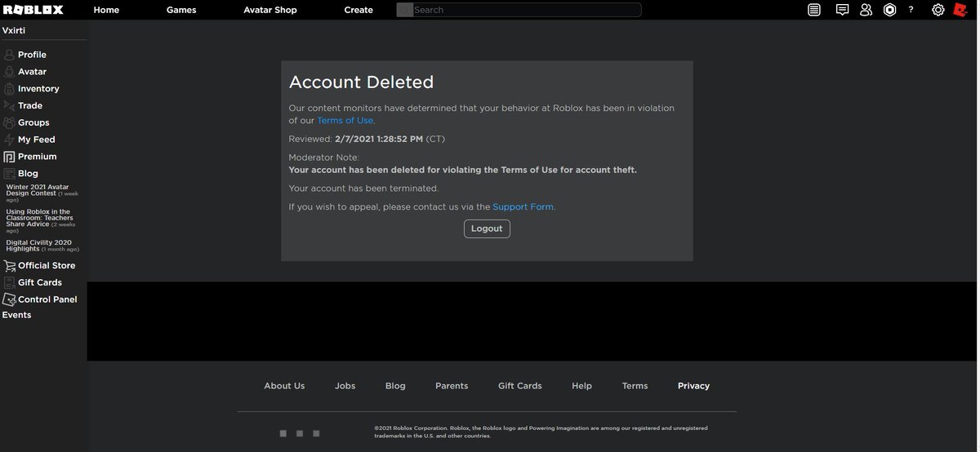Image resolution: width=980 pixels, height=452 pixels.
Task: Open the Terms of Use link
Action: point(345,121)
